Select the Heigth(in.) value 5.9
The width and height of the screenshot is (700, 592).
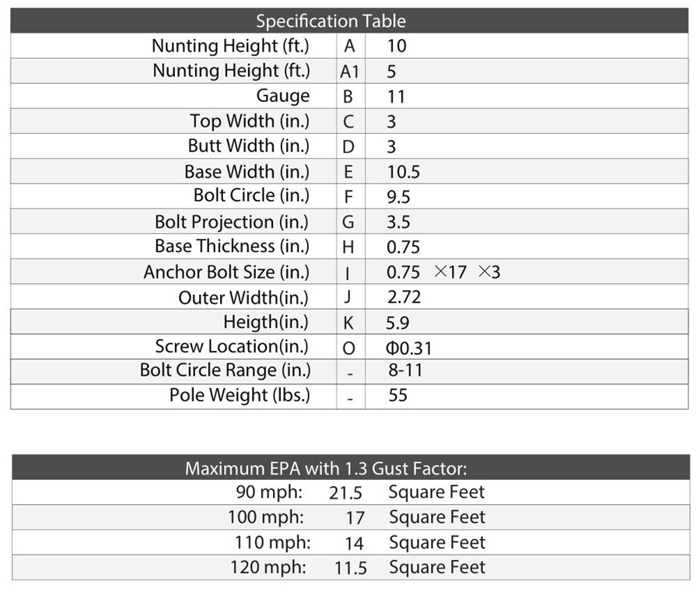(x=398, y=323)
